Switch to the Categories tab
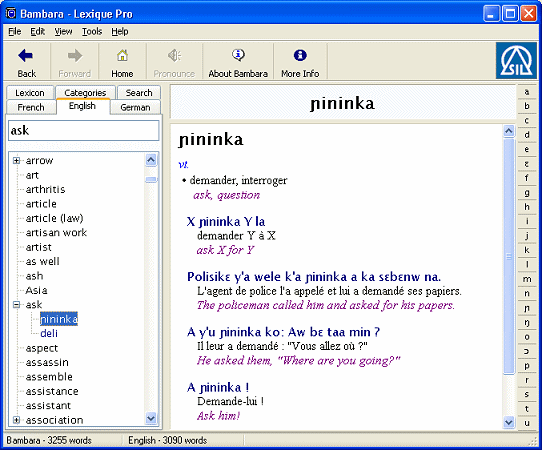This screenshot has width=542, height=450. (85, 93)
